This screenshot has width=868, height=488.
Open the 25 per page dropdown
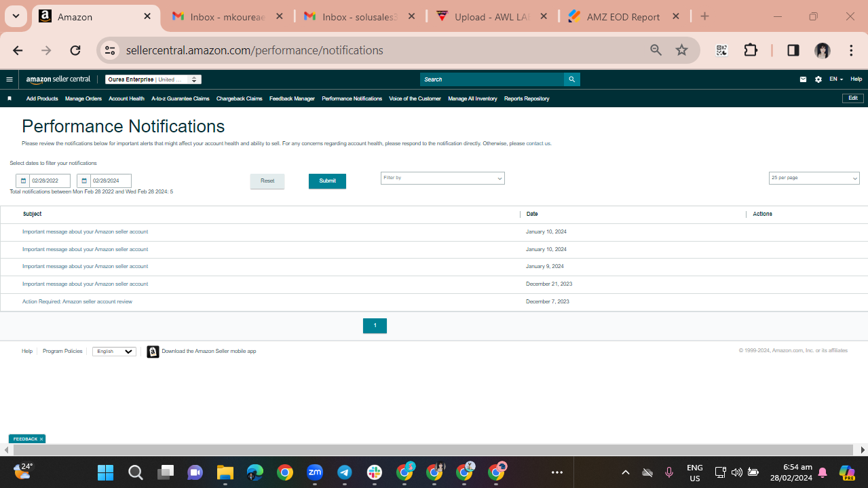pyautogui.click(x=814, y=178)
